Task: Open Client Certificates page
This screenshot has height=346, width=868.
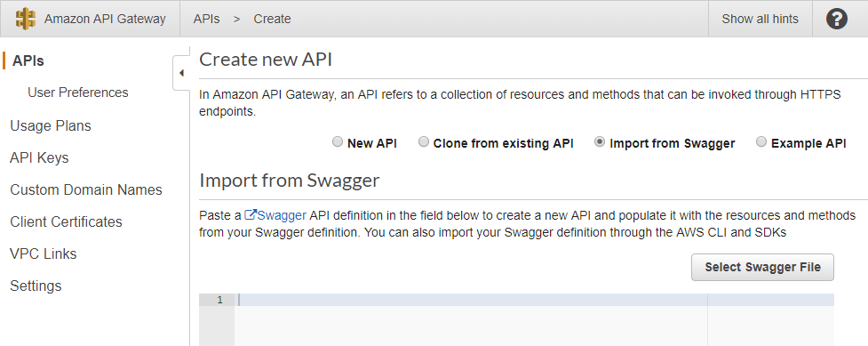Action: click(66, 221)
